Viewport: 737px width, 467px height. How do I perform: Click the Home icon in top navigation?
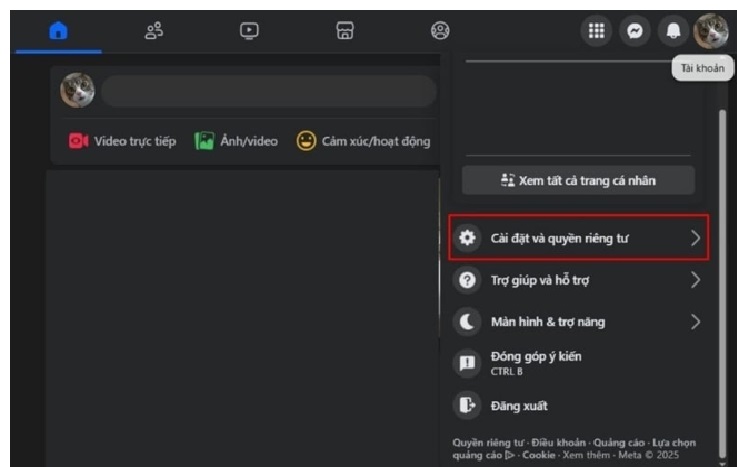(x=58, y=31)
